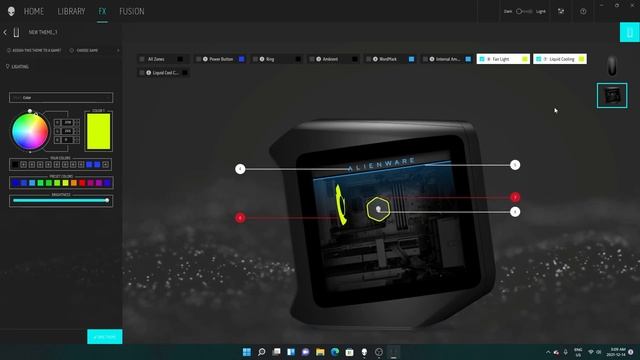Choose the red preset color
Viewport: 640px width, 360px height.
(x=82, y=183)
